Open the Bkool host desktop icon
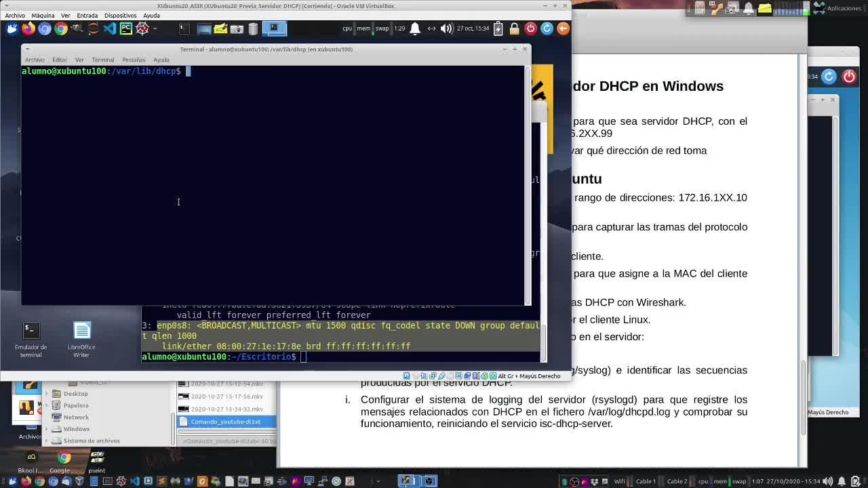 tap(31, 462)
